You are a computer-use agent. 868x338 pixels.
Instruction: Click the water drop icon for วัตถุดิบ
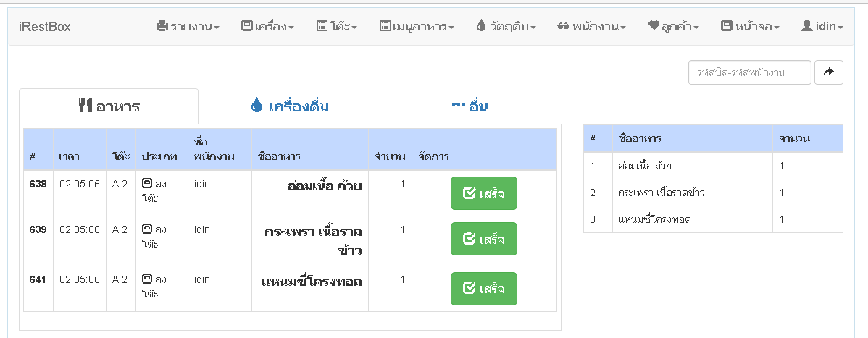tap(481, 26)
